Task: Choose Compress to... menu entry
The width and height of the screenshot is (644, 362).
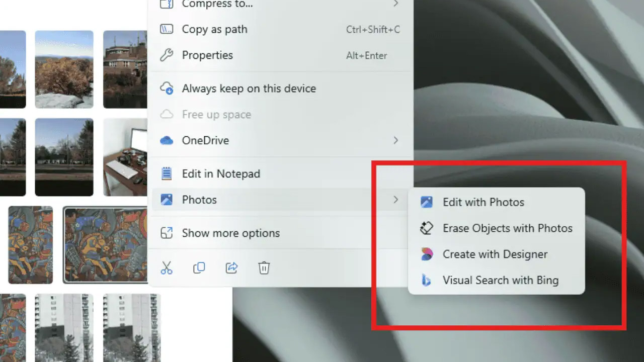Action: pyautogui.click(x=280, y=5)
